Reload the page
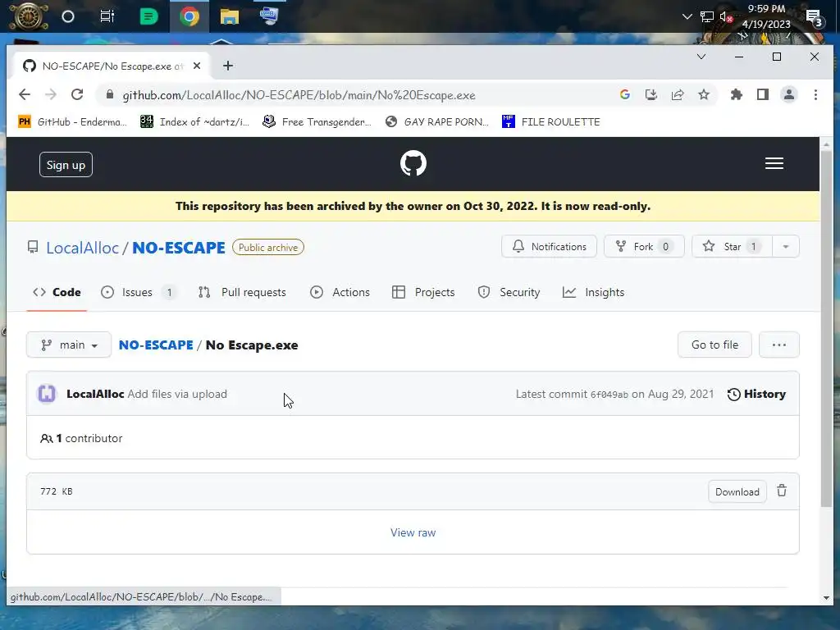The image size is (840, 630). coord(77,95)
